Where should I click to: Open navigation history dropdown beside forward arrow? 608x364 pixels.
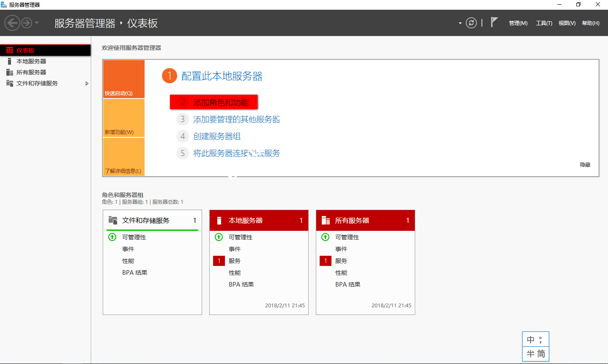[37, 23]
